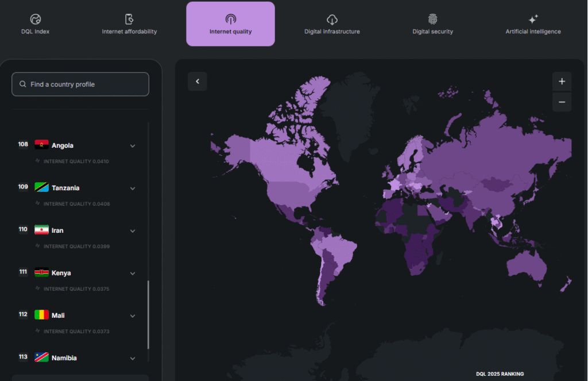
Task: Zoom in on map with plus button
Action: pyautogui.click(x=562, y=82)
